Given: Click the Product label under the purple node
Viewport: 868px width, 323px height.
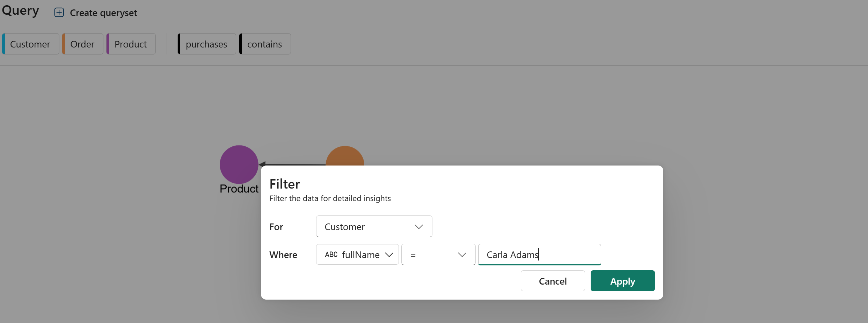Looking at the screenshot, I should [239, 189].
